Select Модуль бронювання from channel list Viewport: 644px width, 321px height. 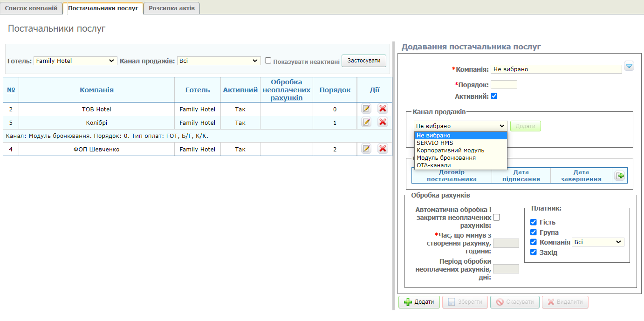(446, 158)
